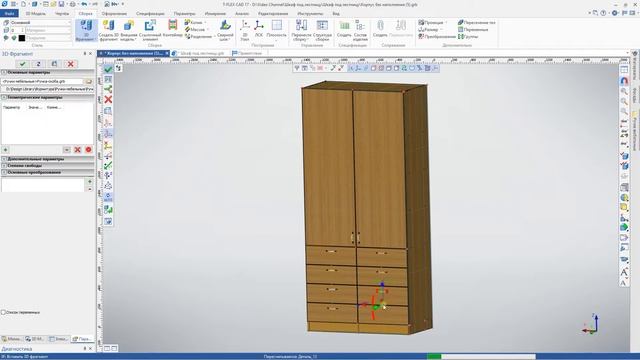The height and width of the screenshot is (360, 640).
Task: Click the undo arrow in quick access toolbar
Action: click(84, 4)
